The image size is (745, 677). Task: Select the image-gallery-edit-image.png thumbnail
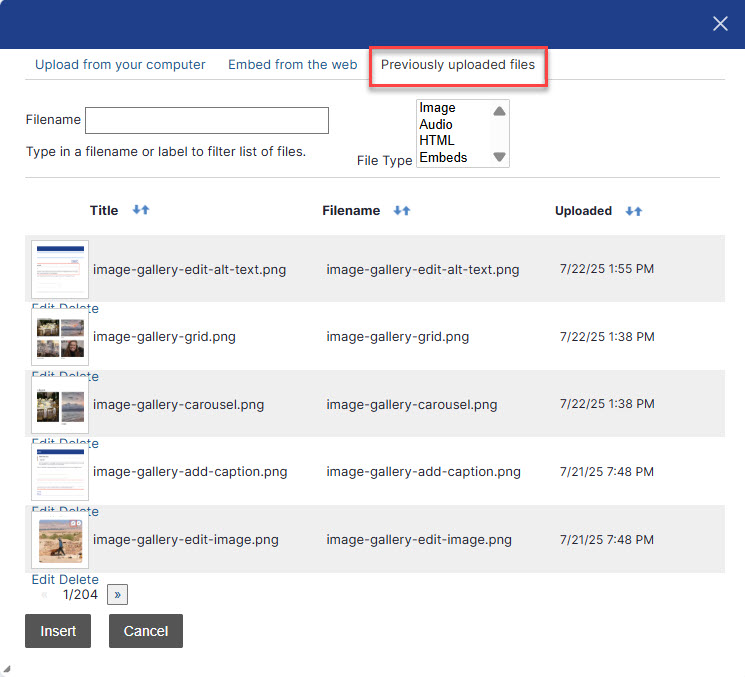pyautogui.click(x=60, y=540)
